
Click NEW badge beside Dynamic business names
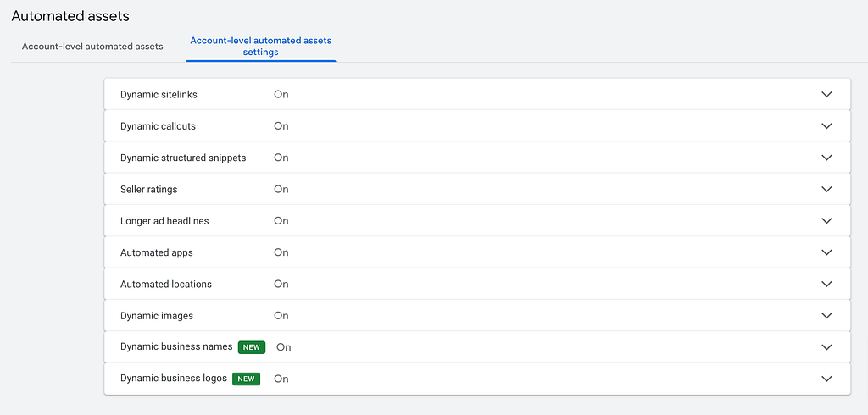pyautogui.click(x=252, y=347)
